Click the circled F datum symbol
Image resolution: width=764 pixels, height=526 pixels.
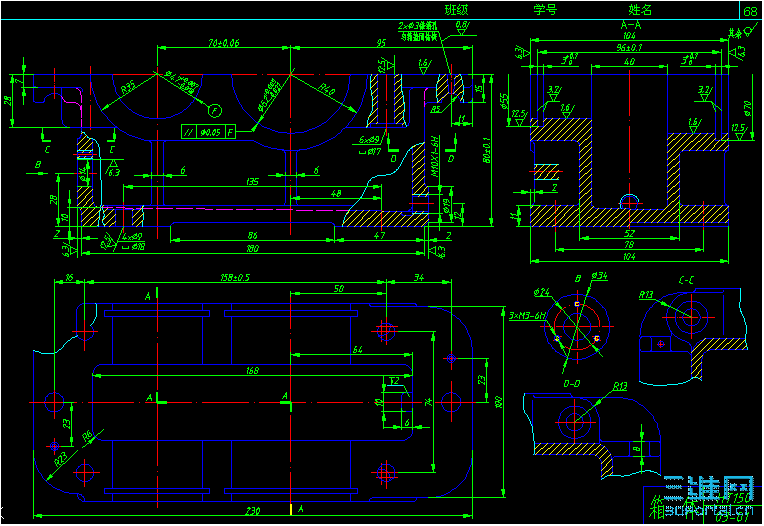[x=215, y=111]
